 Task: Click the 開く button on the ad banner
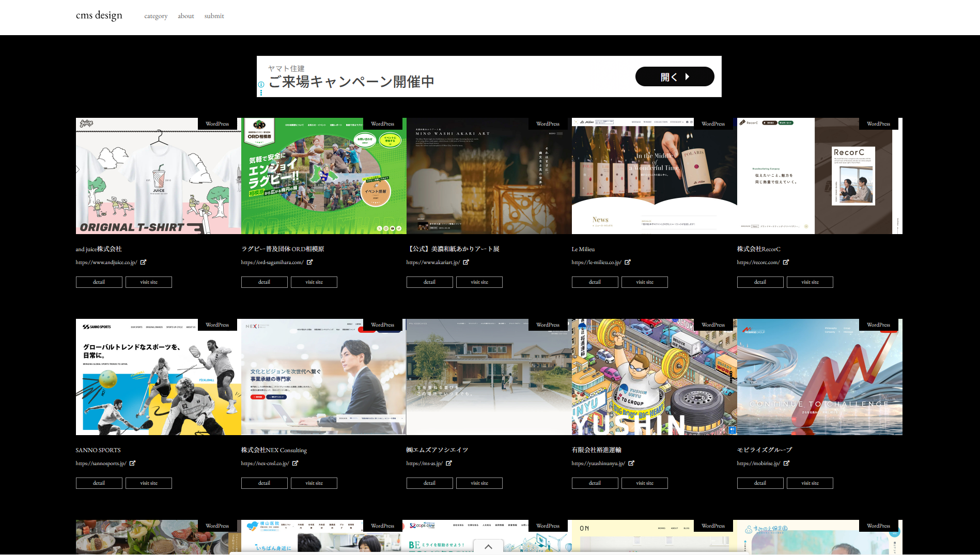pos(675,76)
